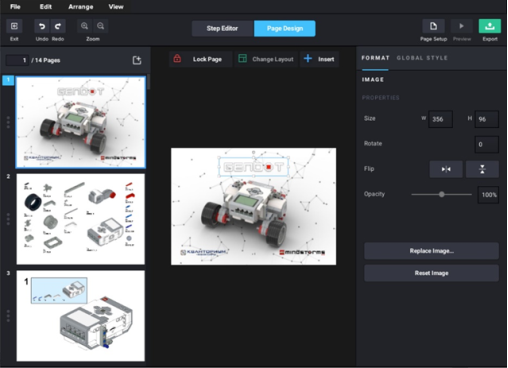Click the Exit icon in toolbar
Screen dimensions: 508x368
(14, 26)
